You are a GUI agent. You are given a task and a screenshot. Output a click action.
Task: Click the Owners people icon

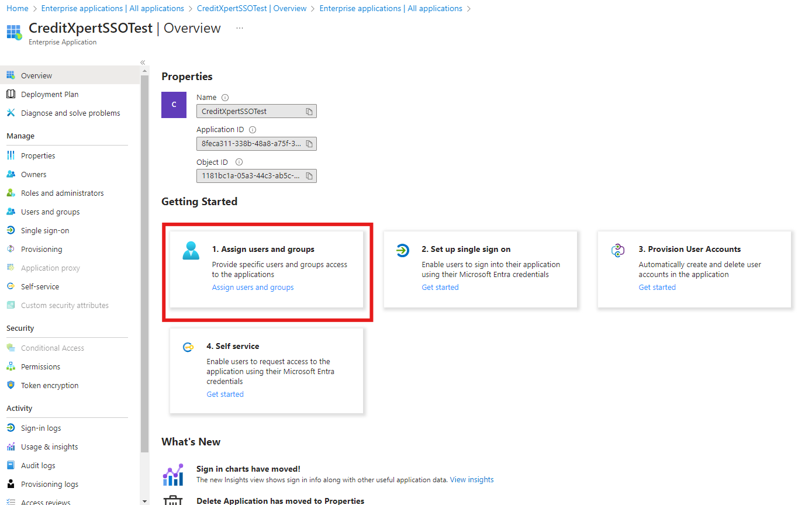11,174
